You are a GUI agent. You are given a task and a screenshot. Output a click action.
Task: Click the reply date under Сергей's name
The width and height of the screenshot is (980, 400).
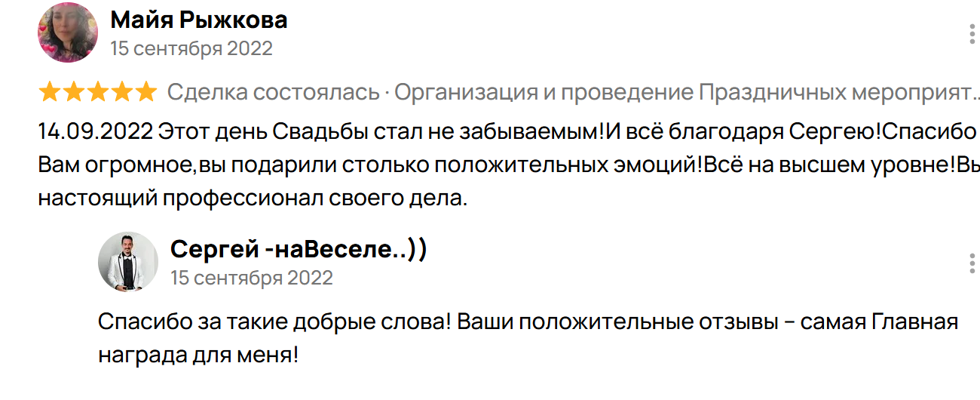(x=252, y=278)
